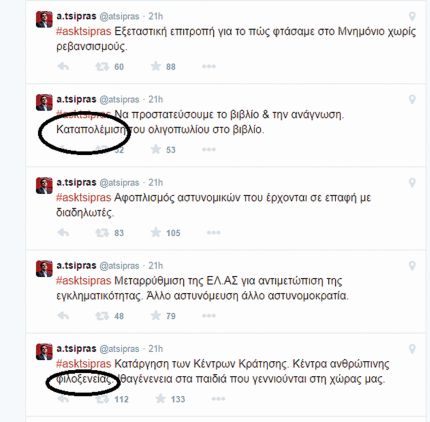
Task: Favorite the ΕΛ.ΑΣ tweet with 79 stars
Action: tap(156, 315)
